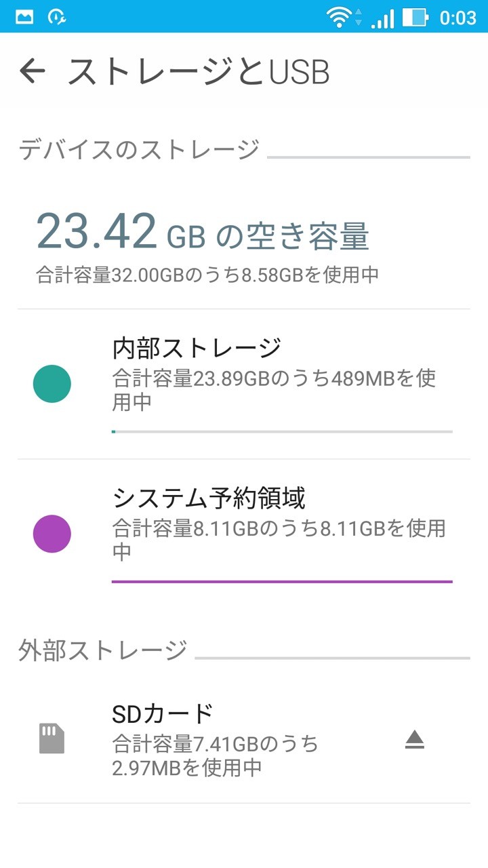
Task: Tap the sync notification icon
Action: tap(57, 17)
